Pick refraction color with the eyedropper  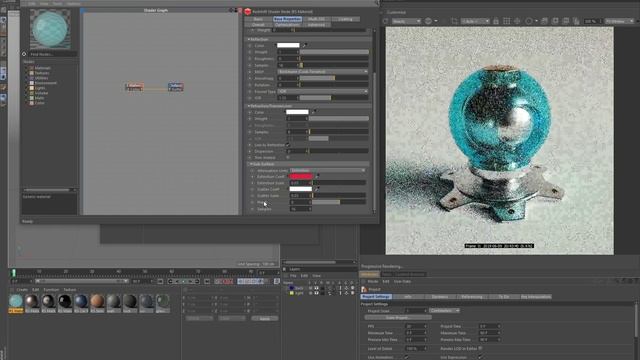[x=314, y=112]
